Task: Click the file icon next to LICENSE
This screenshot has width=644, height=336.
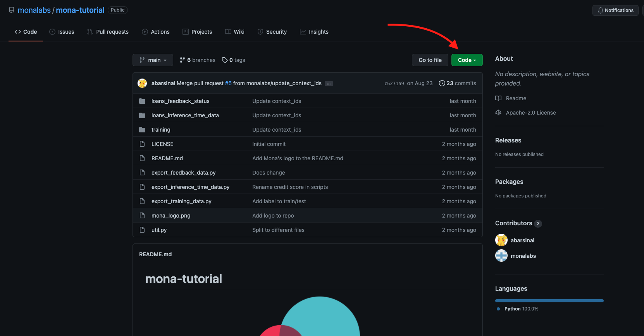Action: coord(142,144)
